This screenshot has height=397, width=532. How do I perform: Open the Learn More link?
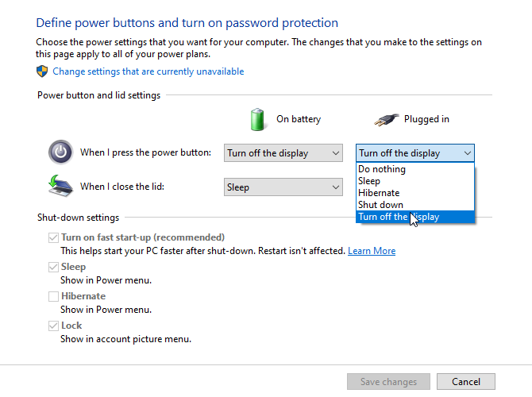click(372, 251)
